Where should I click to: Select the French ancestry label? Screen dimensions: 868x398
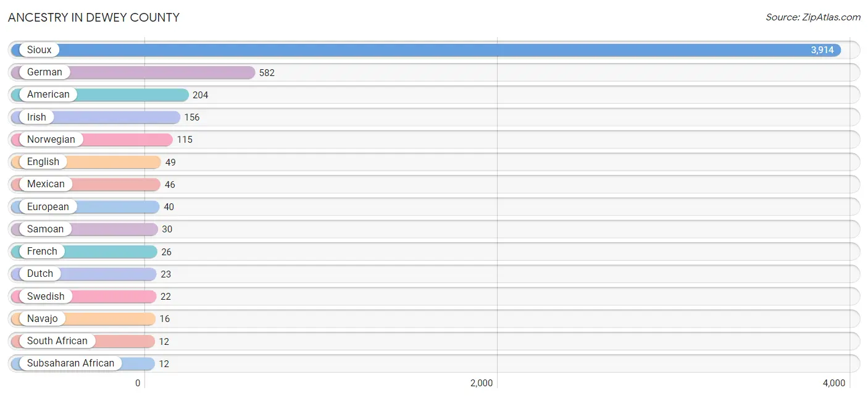click(42, 251)
